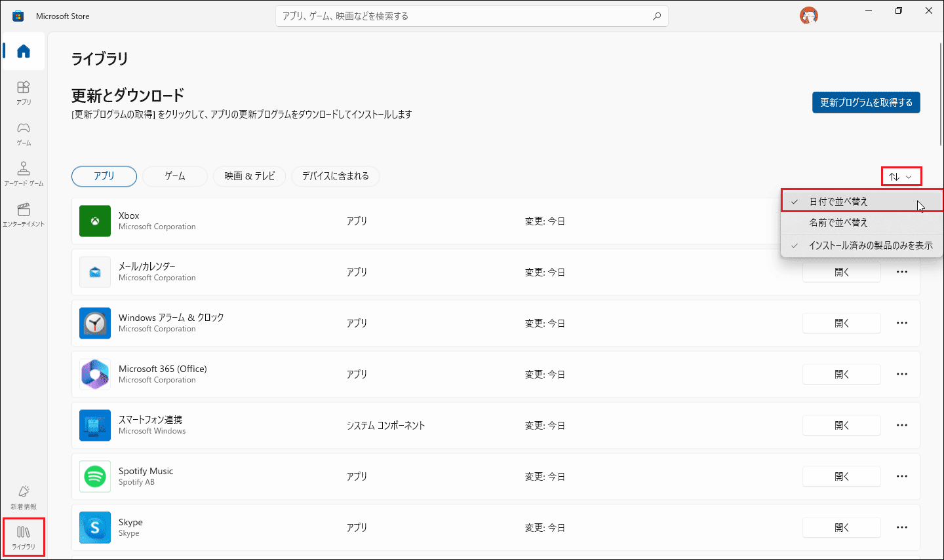Open 新着情報 in sidebar

(x=24, y=497)
